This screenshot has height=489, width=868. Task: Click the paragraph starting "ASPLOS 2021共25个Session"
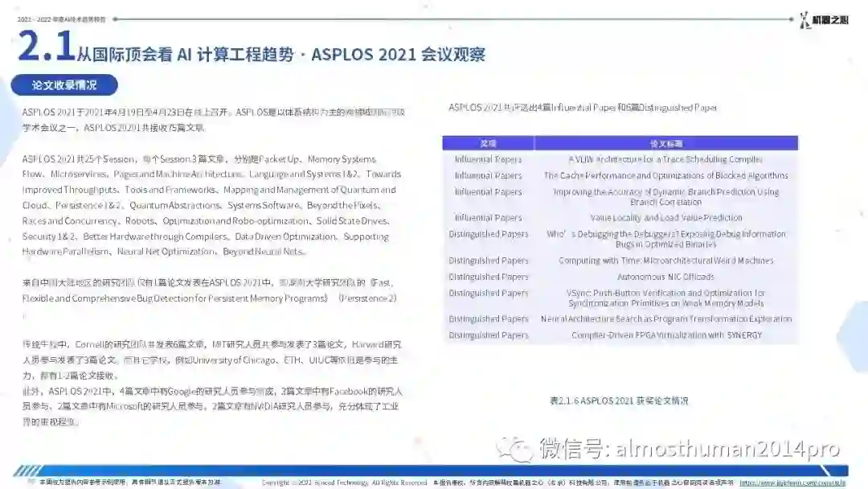click(x=211, y=205)
